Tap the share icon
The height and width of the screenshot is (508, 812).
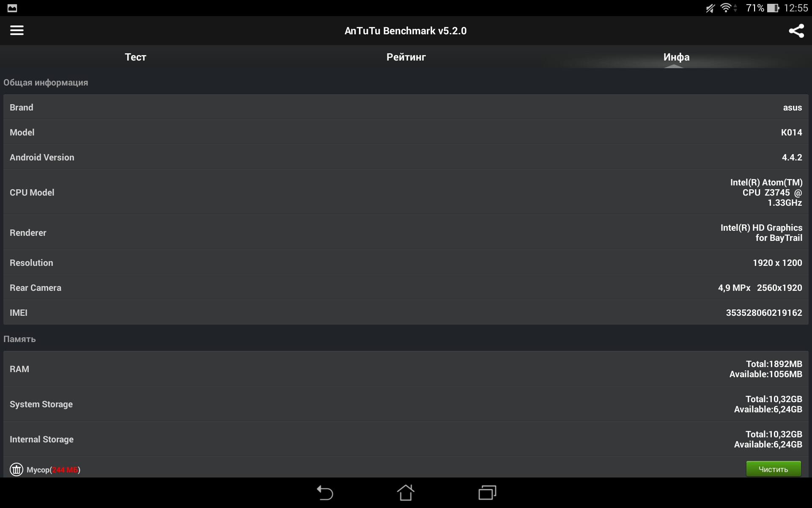(x=796, y=30)
